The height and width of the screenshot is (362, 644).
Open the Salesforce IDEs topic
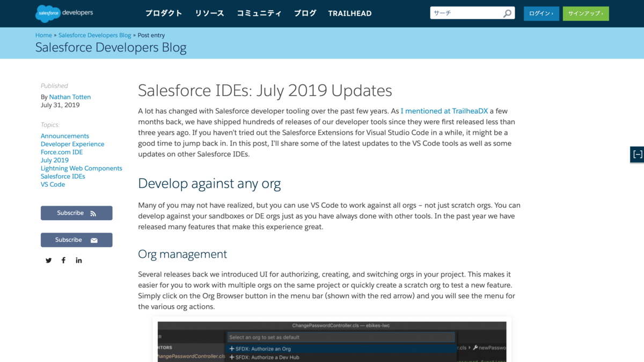(63, 177)
